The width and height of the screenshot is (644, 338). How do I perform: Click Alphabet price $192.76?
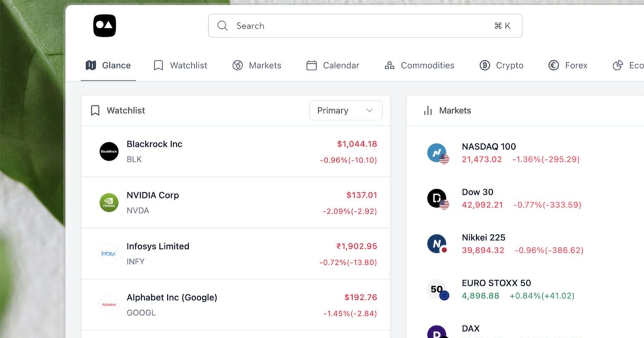361,297
